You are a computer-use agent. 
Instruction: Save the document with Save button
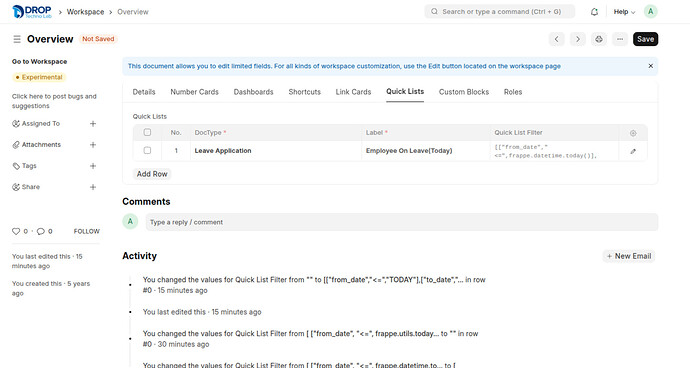(646, 39)
